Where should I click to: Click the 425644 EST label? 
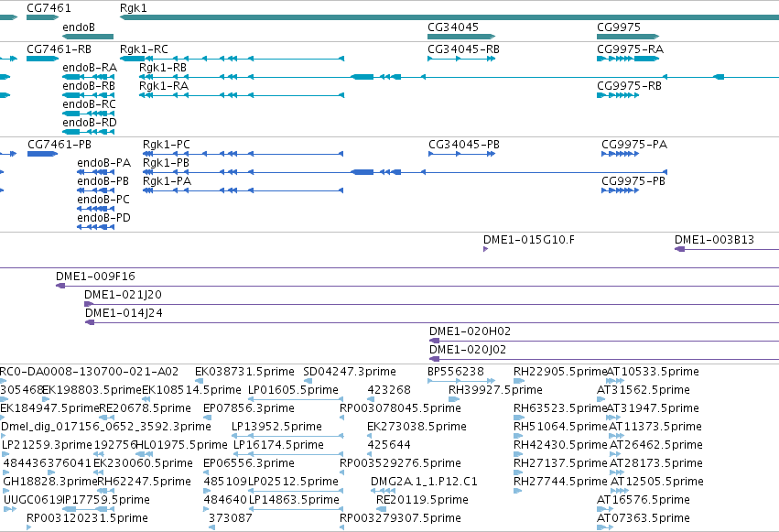389,445
